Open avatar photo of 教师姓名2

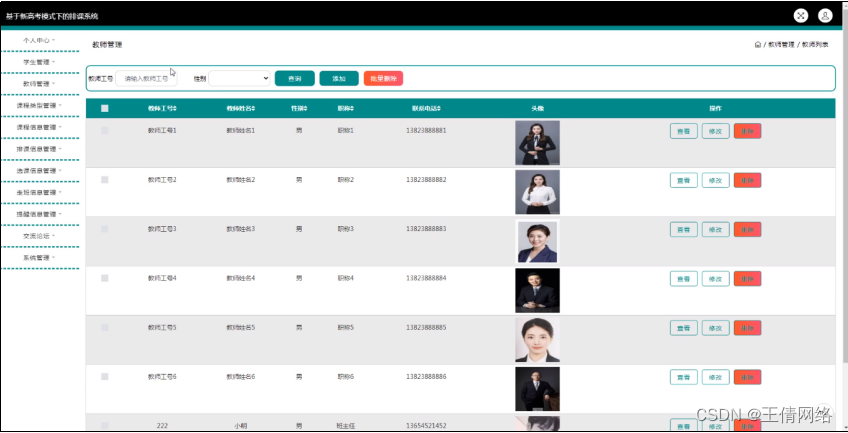[537, 192]
